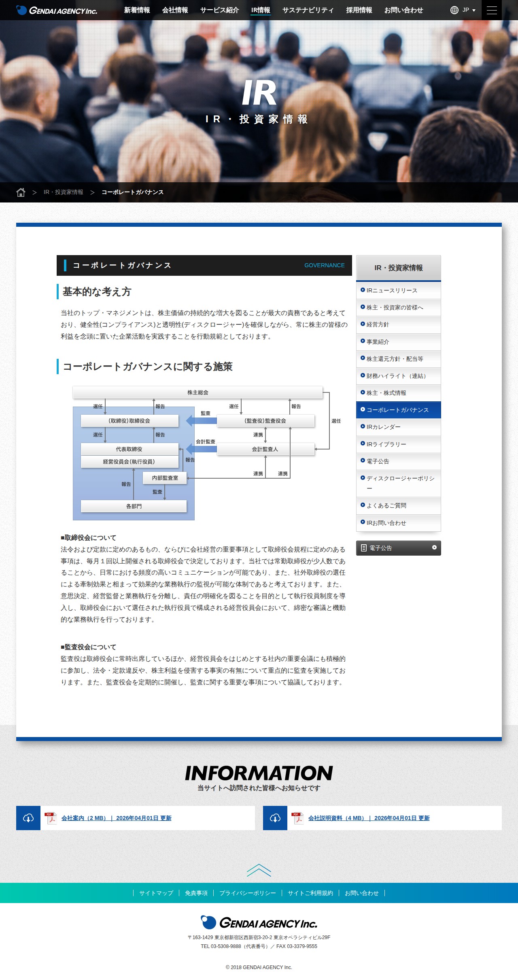Click document icon on 電子公告 button

[x=363, y=548]
